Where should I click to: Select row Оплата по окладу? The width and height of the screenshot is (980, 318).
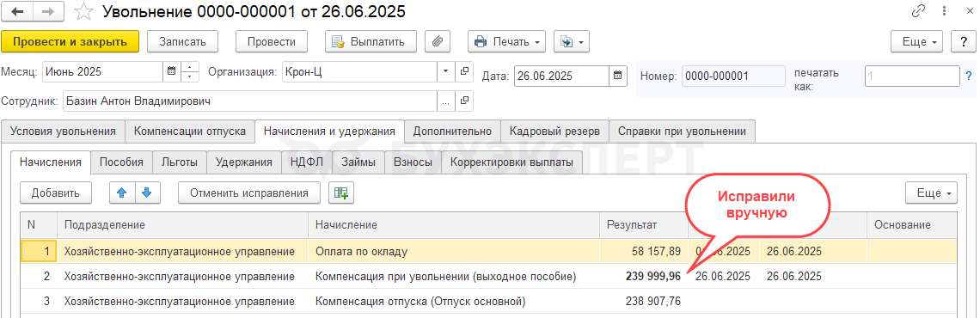pyautogui.click(x=489, y=251)
